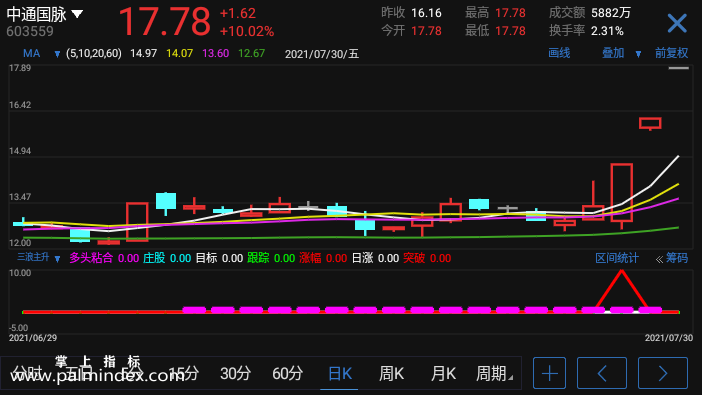Viewport: 702px width, 395px height.
Task: Switch to the 日K daily chart tab
Action: 339,374
